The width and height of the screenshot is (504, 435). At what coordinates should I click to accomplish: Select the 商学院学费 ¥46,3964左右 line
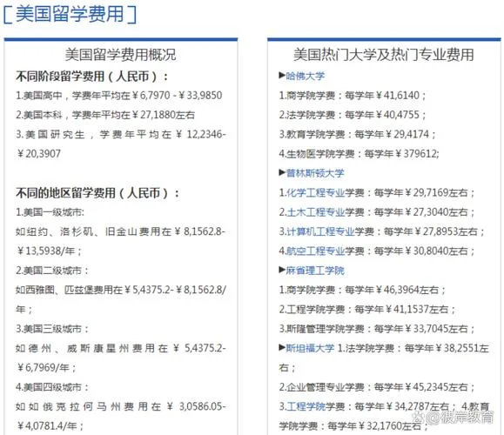coord(362,290)
